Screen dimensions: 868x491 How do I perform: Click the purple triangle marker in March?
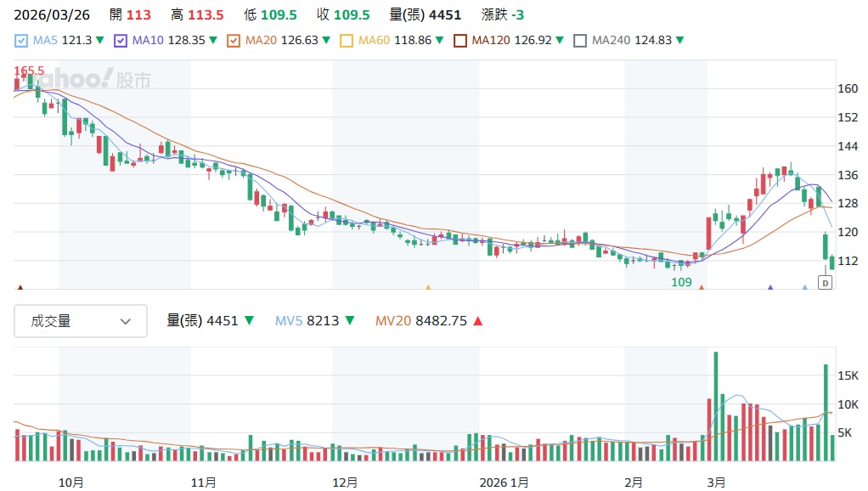(x=770, y=288)
